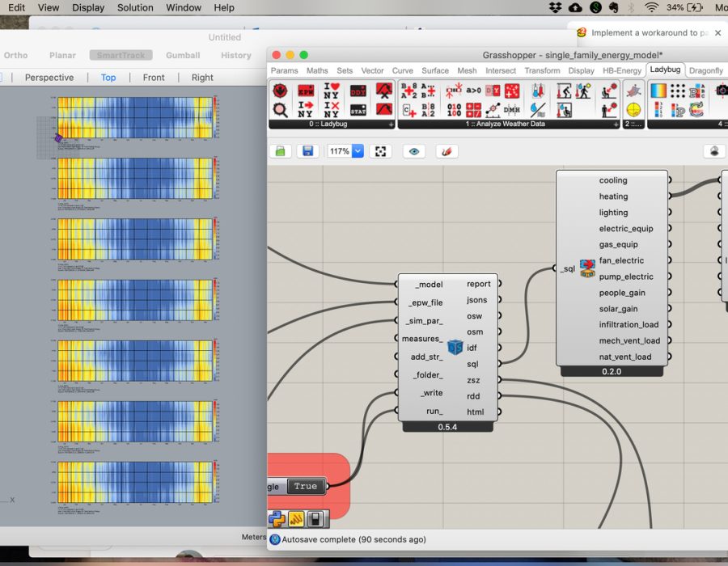The width and height of the screenshot is (728, 566).
Task: Pick the black dot grid icon
Action: point(677,91)
